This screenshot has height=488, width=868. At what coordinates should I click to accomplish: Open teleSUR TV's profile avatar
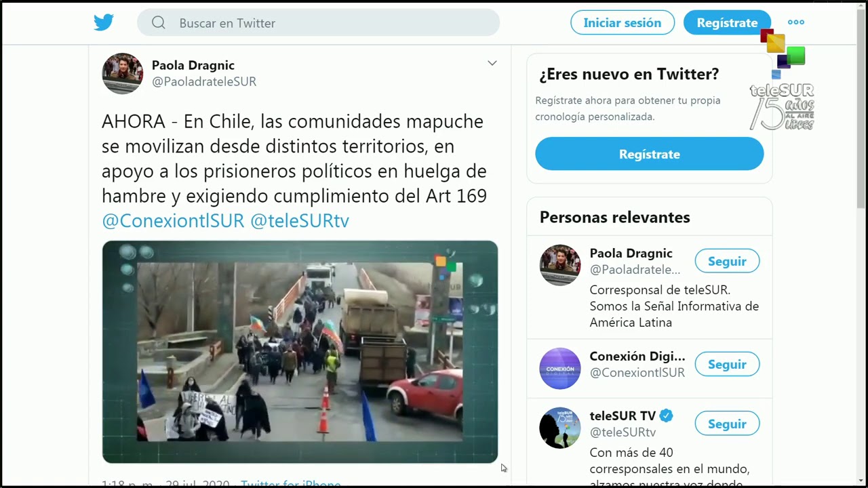click(x=560, y=428)
